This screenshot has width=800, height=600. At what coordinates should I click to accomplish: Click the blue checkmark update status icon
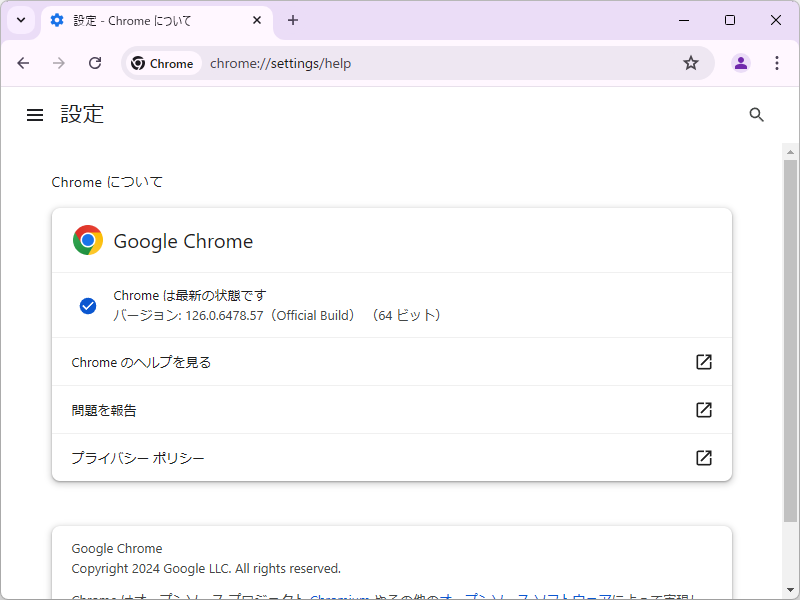88,305
